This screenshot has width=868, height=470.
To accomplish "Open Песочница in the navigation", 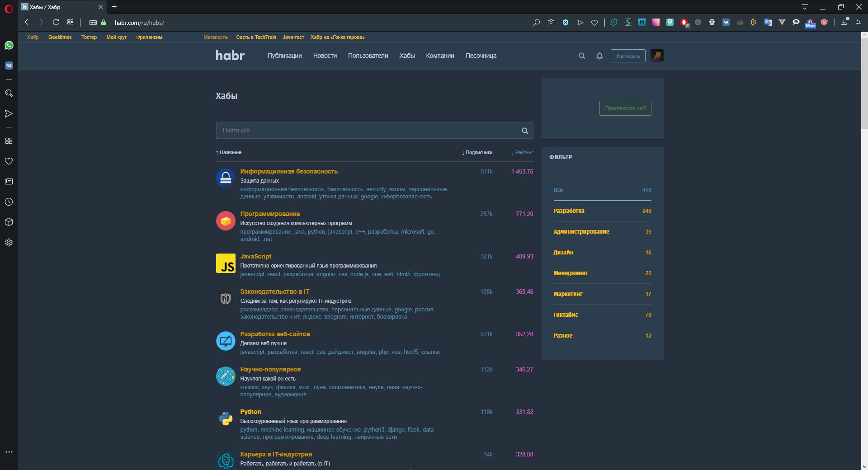I will pos(481,56).
